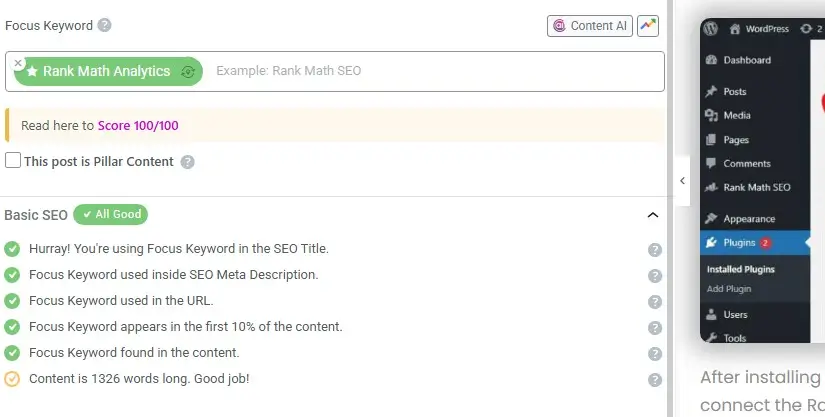Click help icon beside Pillar Content
Viewport: 825px width, 417px height.
[187, 162]
